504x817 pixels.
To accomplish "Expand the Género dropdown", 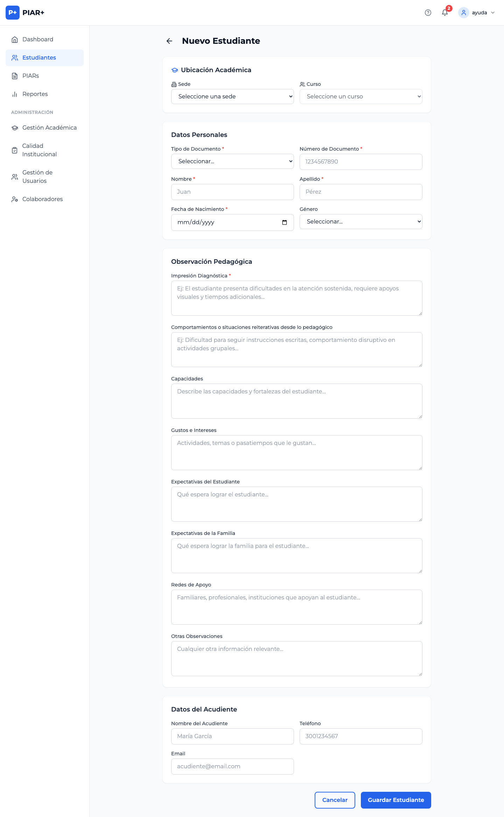I will pos(360,222).
